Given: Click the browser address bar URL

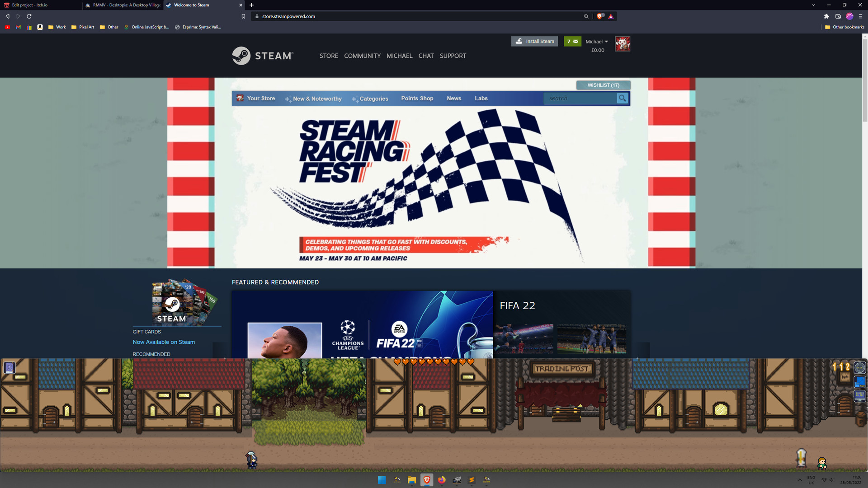Looking at the screenshot, I should (288, 16).
